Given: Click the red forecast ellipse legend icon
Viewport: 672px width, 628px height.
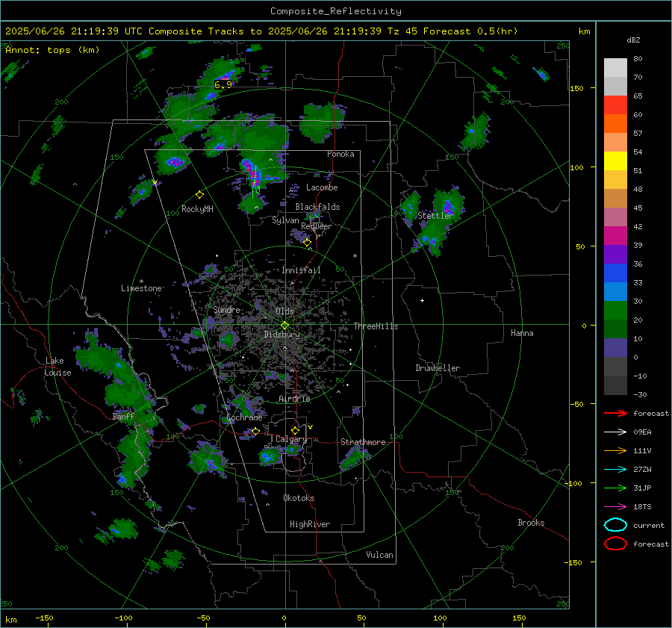Looking at the screenshot, I should [x=615, y=544].
